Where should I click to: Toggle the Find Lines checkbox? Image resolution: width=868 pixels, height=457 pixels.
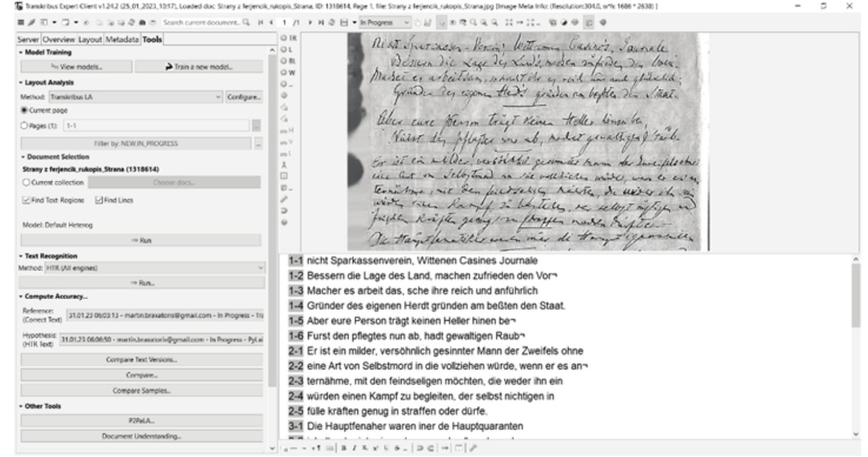coord(98,199)
